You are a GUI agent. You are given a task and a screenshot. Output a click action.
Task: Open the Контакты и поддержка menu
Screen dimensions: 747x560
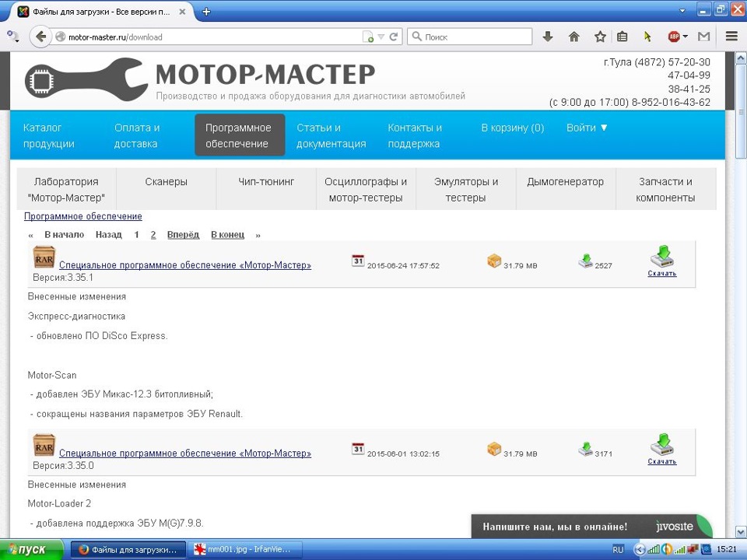tap(415, 135)
